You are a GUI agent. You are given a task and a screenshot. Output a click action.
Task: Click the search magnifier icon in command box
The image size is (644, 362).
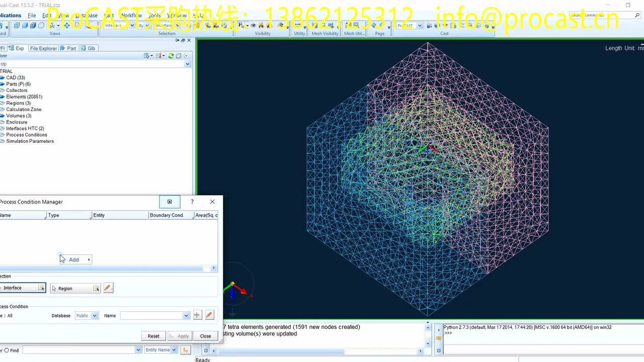click(637, 16)
